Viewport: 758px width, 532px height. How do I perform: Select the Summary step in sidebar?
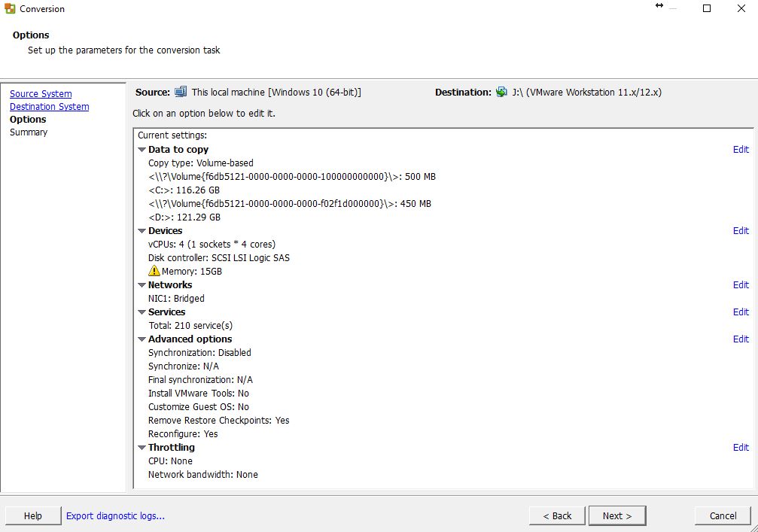click(x=29, y=132)
